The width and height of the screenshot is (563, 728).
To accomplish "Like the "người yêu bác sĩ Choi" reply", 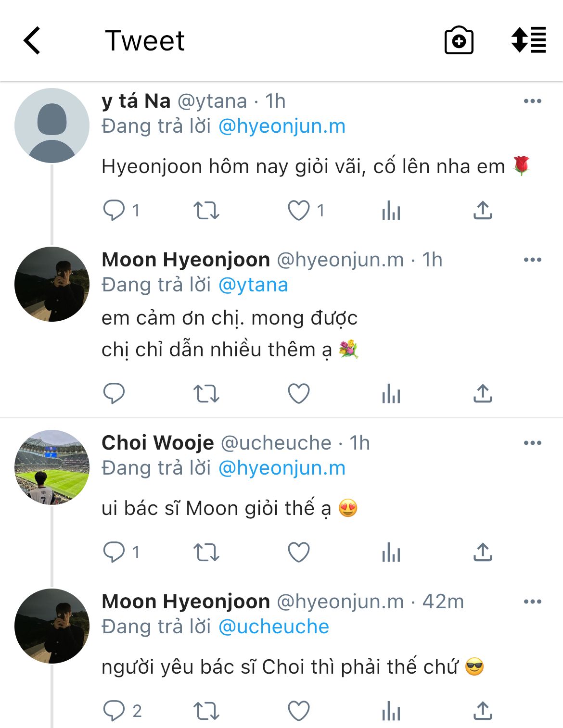I will 299,711.
